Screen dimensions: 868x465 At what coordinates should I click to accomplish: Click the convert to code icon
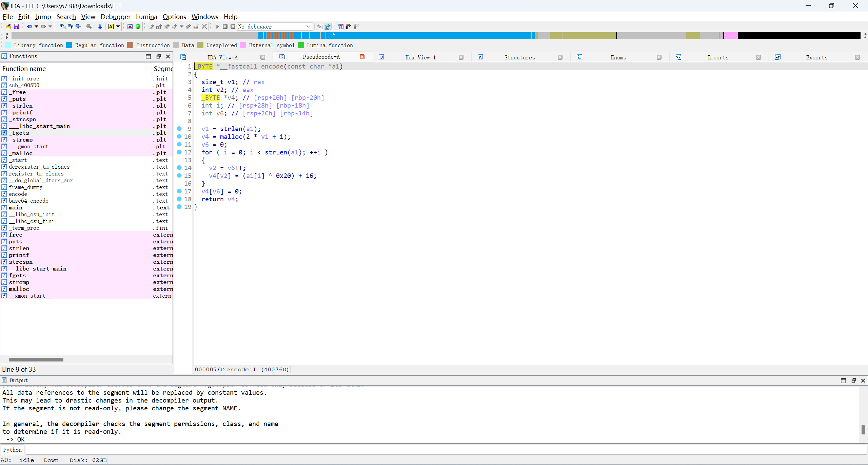point(151,26)
